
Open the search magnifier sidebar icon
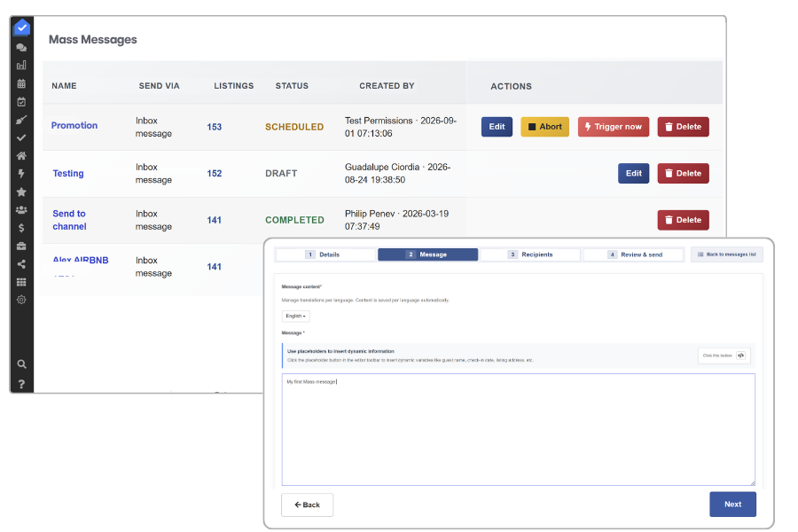pos(21,364)
